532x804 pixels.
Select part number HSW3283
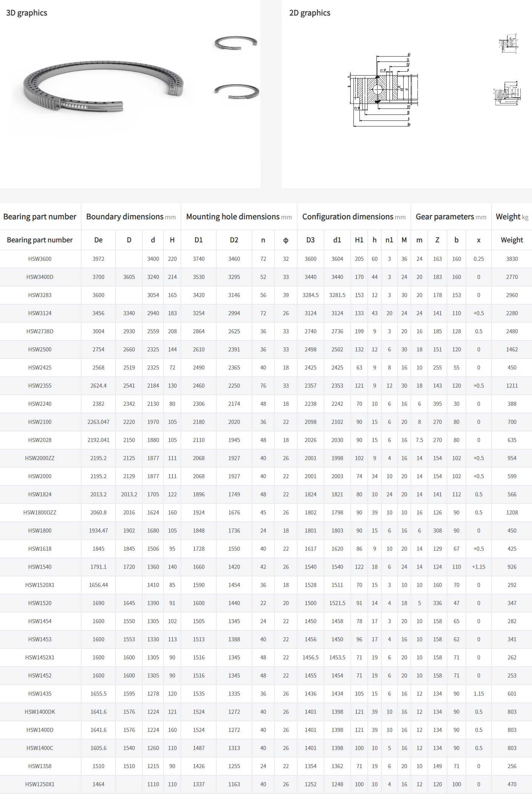tap(40, 295)
